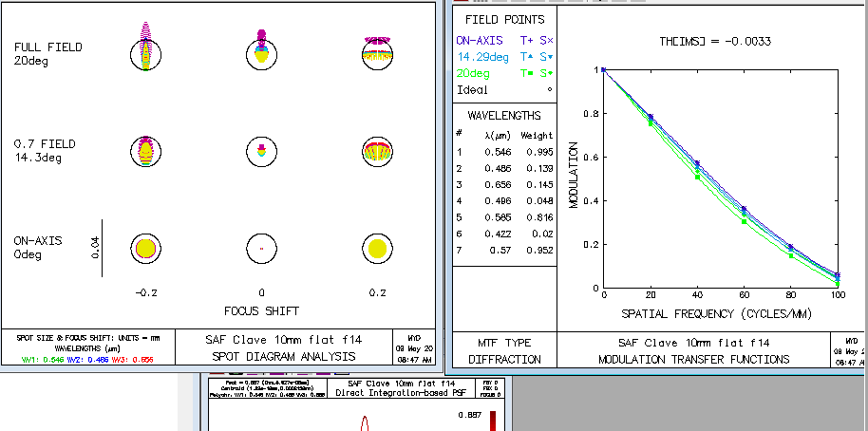Click the 0.7 field spot at focus shift 0.2
The height and width of the screenshot is (431, 868).
tap(378, 152)
